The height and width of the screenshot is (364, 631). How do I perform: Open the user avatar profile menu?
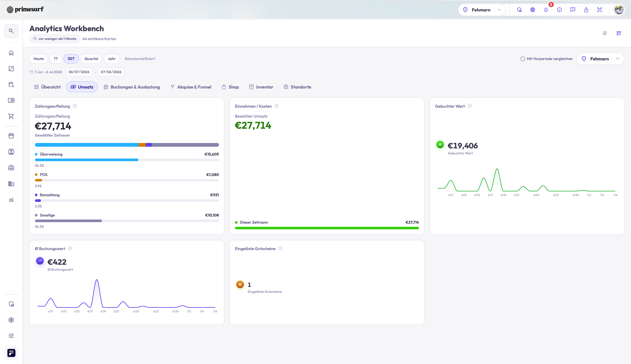(x=619, y=10)
